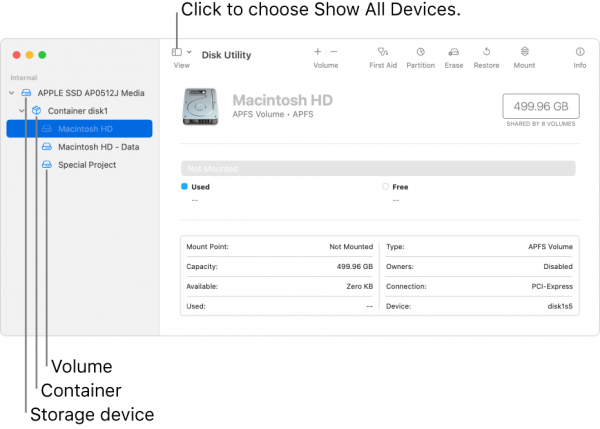This screenshot has width=600, height=429.
Task: Click the First Aid toolbar icon
Action: [383, 51]
